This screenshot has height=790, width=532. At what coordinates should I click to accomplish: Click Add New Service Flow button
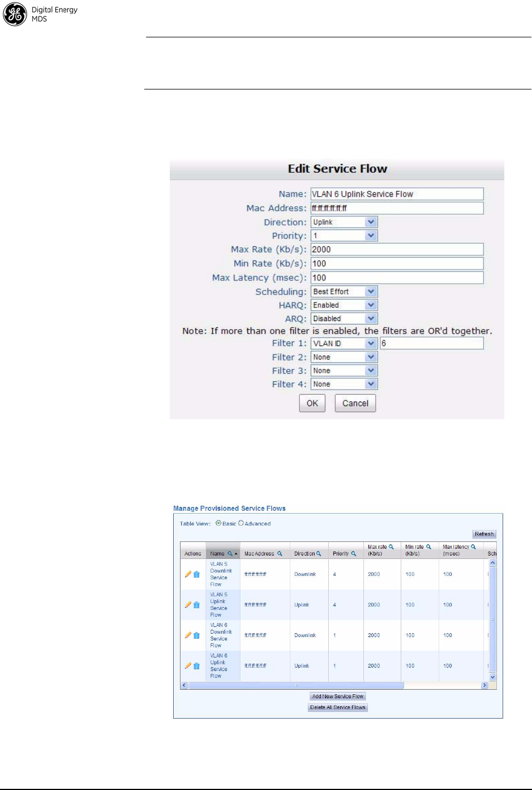(338, 697)
